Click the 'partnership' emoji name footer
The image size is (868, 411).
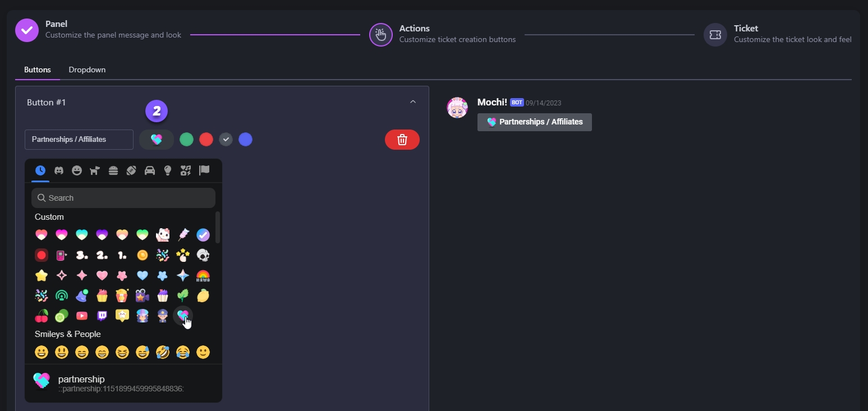(x=81, y=379)
